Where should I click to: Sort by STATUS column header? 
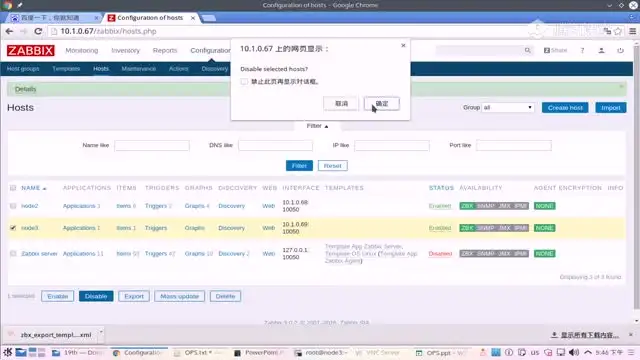pyautogui.click(x=441, y=188)
